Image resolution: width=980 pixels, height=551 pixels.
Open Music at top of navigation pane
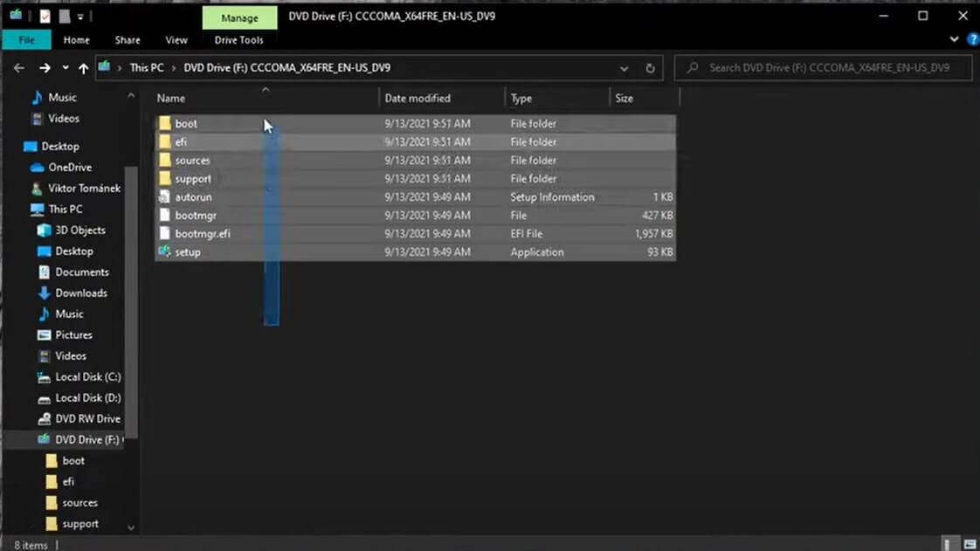[x=62, y=98]
